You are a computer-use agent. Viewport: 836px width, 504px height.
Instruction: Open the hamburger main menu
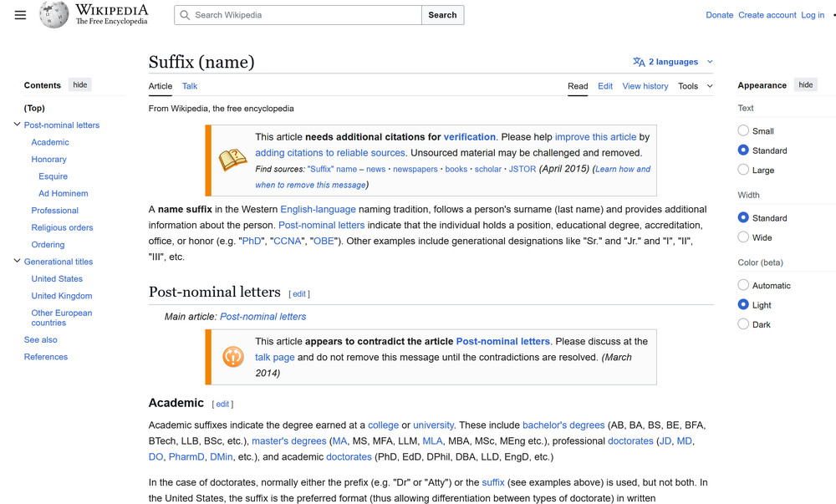(x=20, y=15)
